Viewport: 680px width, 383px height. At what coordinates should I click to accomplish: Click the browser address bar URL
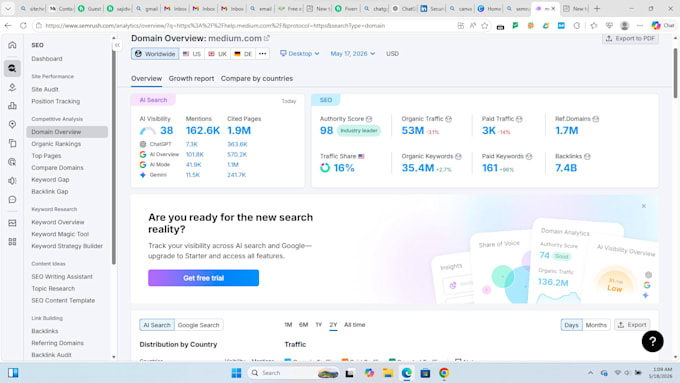[x=215, y=26]
